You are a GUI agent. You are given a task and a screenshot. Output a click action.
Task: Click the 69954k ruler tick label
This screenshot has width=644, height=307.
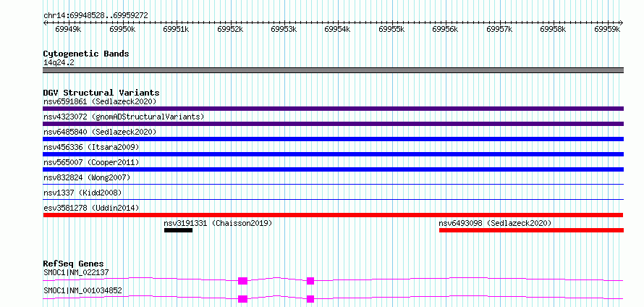pos(337,30)
